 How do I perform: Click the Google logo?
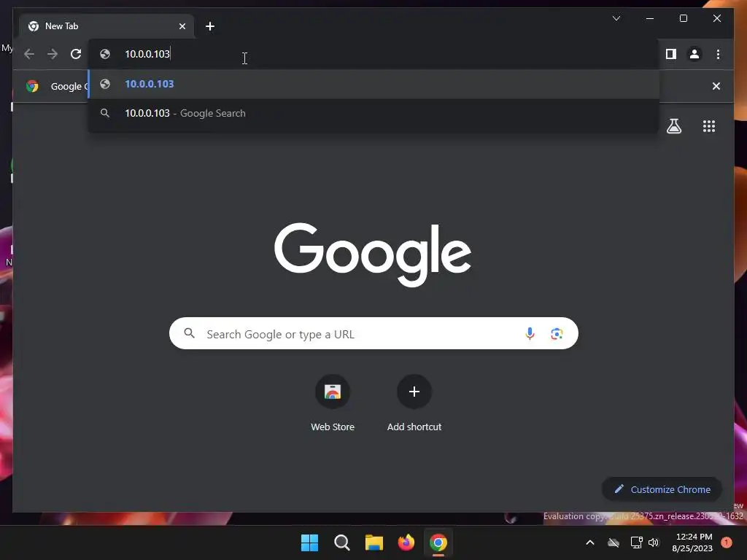pos(373,254)
